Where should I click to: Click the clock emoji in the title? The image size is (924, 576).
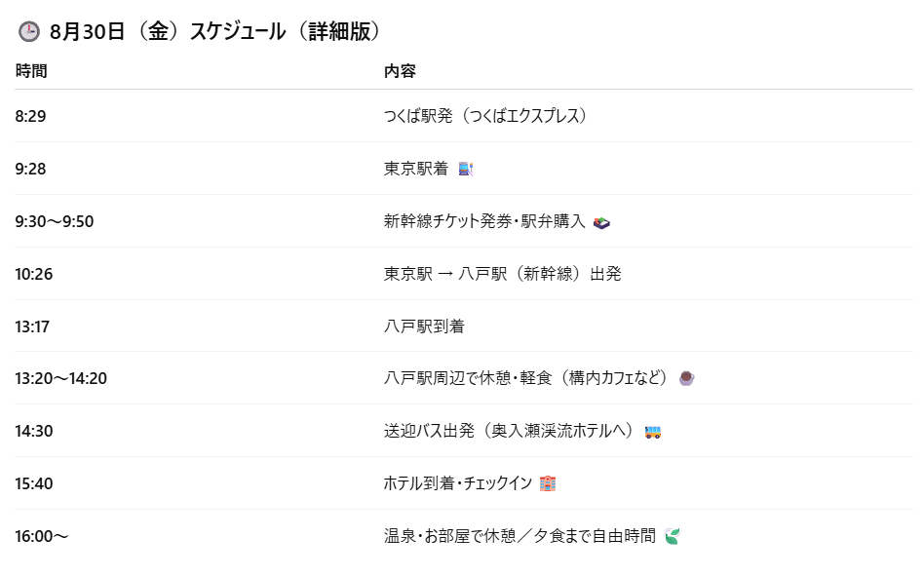coord(29,32)
